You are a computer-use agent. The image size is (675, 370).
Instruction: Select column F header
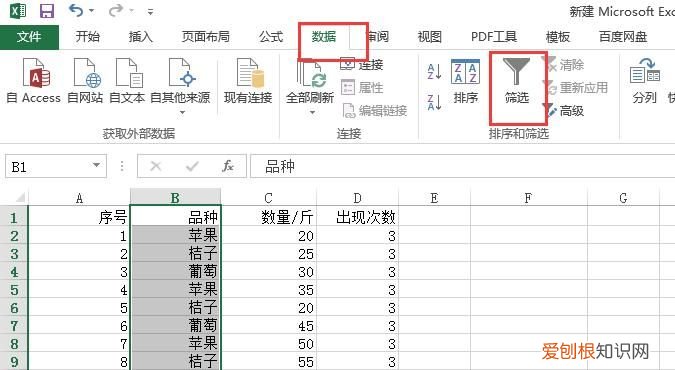tap(529, 198)
